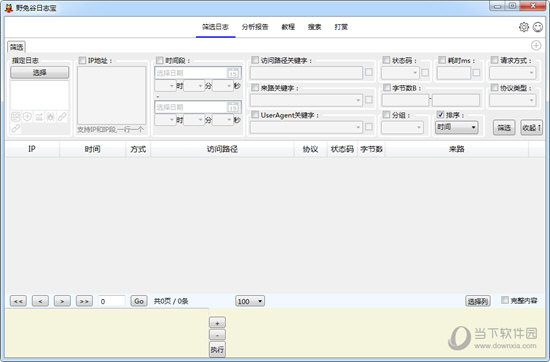Click the IP地址 text area
The height and width of the screenshot is (362, 550).
[112, 95]
